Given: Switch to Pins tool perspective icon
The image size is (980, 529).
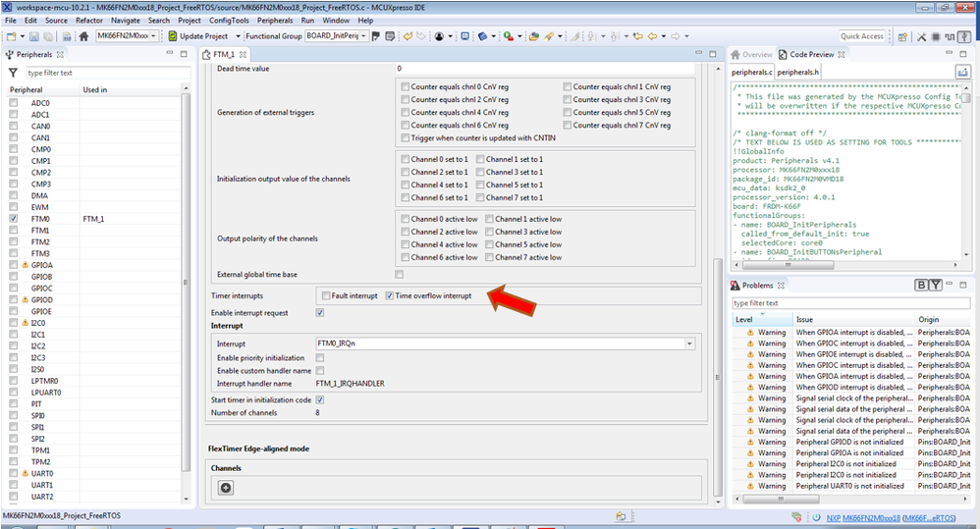Looking at the screenshot, I should (x=921, y=37).
